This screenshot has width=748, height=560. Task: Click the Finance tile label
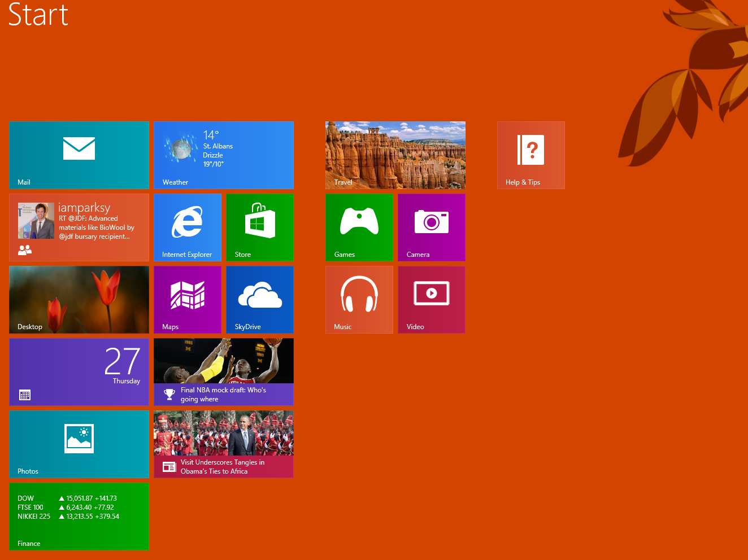tap(29, 544)
